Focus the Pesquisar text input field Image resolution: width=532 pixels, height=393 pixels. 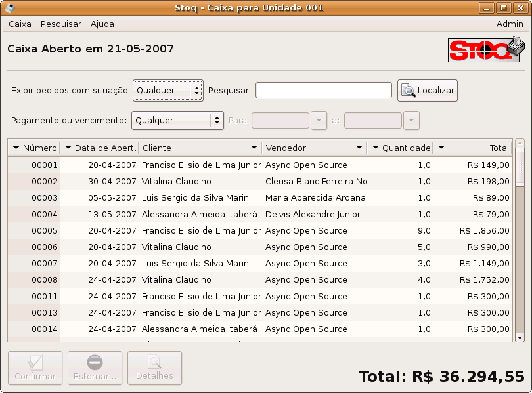(x=323, y=91)
